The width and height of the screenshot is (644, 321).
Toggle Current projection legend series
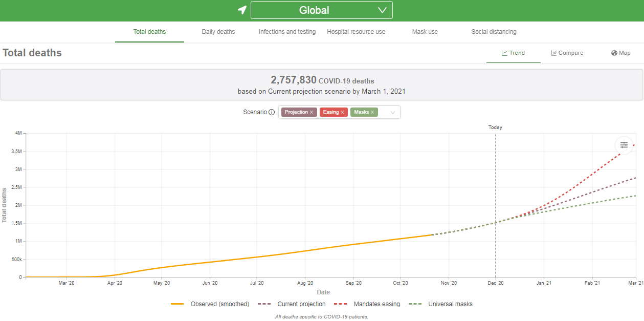pos(293,304)
